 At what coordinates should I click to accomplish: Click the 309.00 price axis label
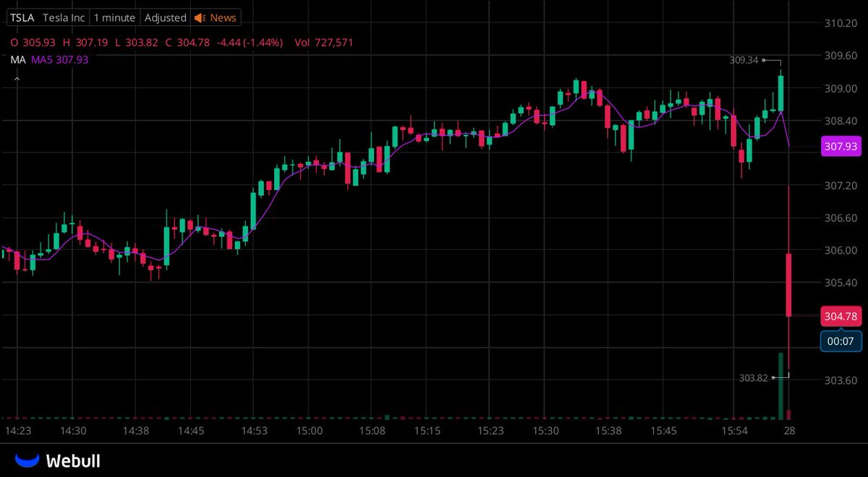pos(841,88)
